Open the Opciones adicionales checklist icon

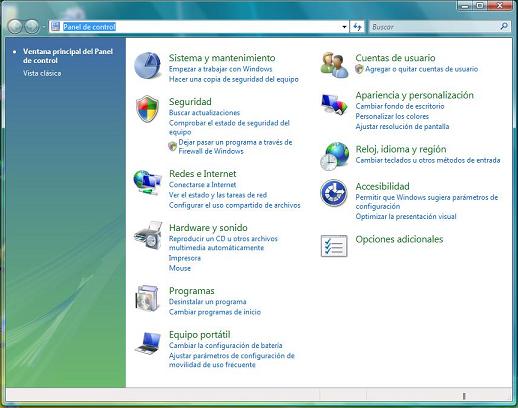(x=334, y=246)
